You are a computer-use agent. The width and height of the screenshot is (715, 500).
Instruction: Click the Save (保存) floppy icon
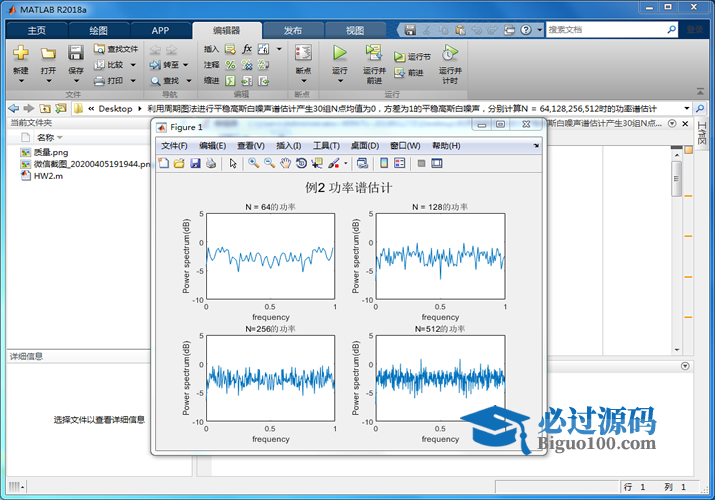point(76,53)
